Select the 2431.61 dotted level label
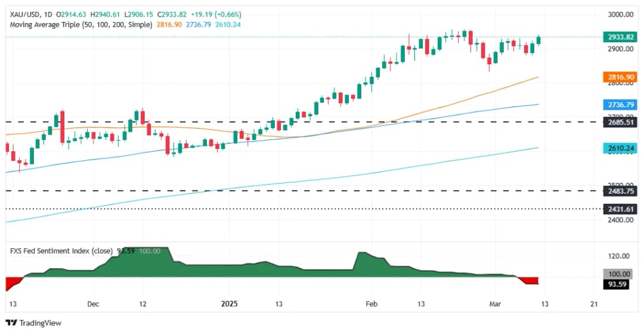 [621, 208]
